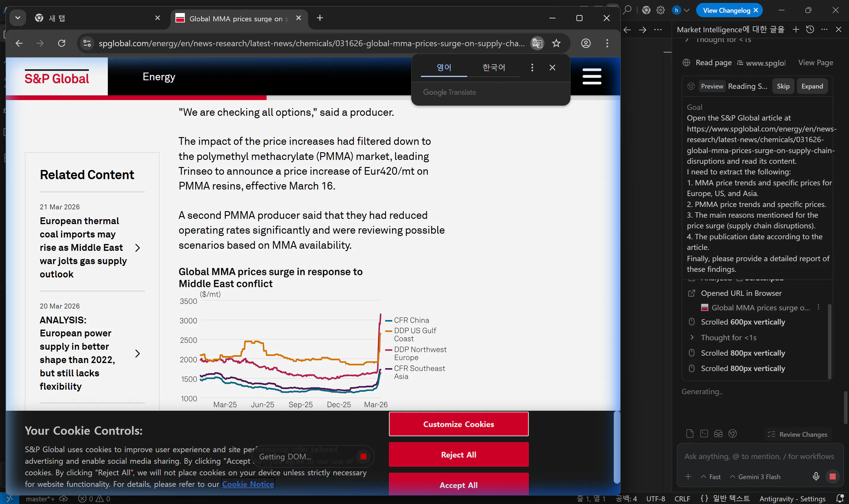This screenshot has width=849, height=504.
Task: Stop the Getting DOM action with red button
Action: click(x=363, y=456)
